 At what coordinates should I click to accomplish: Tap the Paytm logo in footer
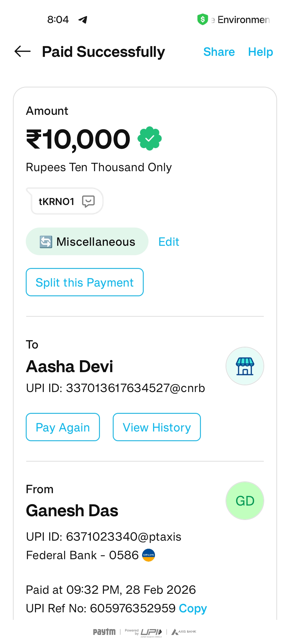coord(104,632)
